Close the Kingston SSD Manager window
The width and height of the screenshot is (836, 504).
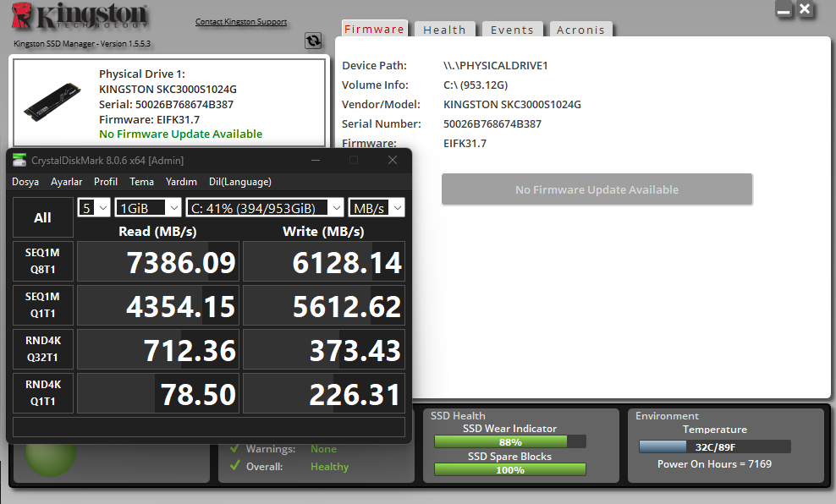click(x=805, y=9)
